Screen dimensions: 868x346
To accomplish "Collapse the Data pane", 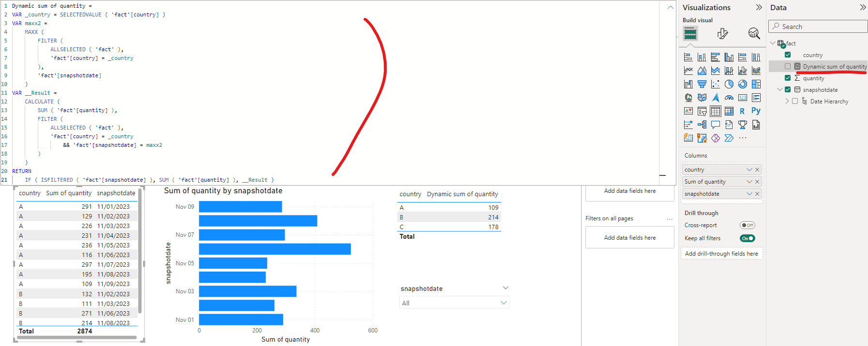I will pos(863,7).
